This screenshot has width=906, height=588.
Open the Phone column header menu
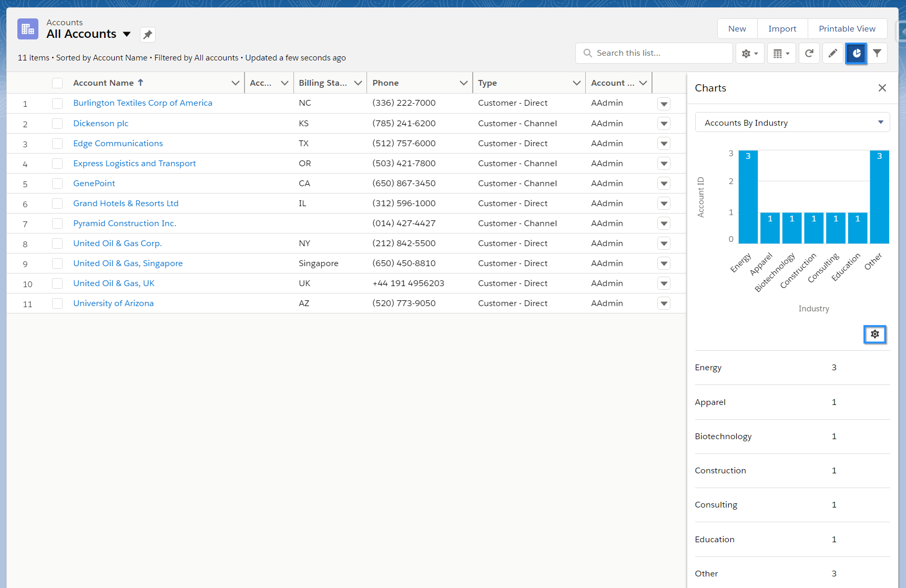point(464,83)
